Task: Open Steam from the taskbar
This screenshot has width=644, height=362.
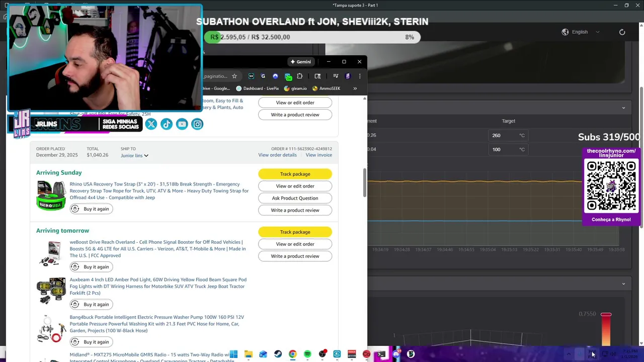Action: tap(278, 354)
